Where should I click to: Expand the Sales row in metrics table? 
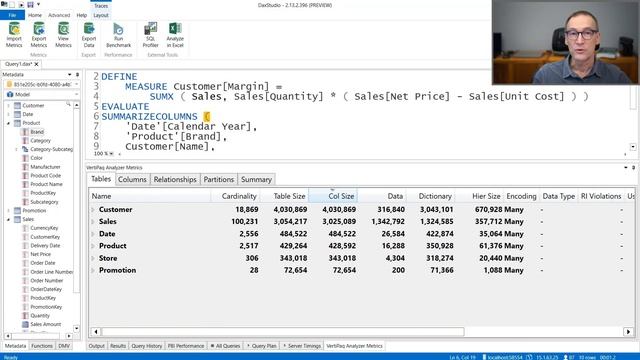tap(93, 222)
